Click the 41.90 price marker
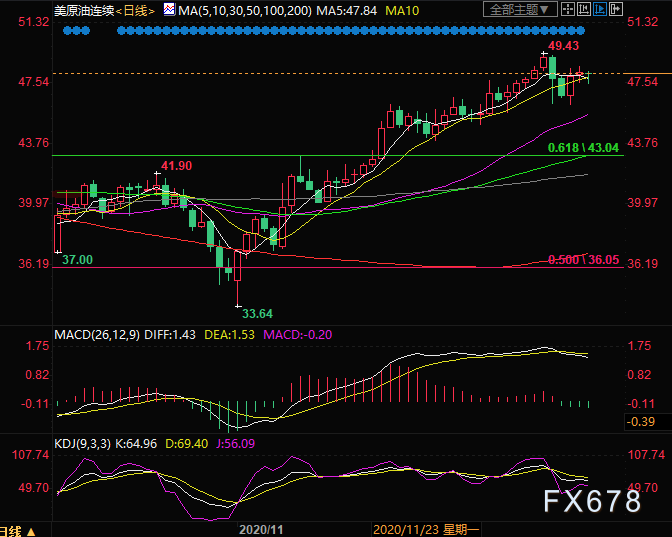 tap(176, 165)
